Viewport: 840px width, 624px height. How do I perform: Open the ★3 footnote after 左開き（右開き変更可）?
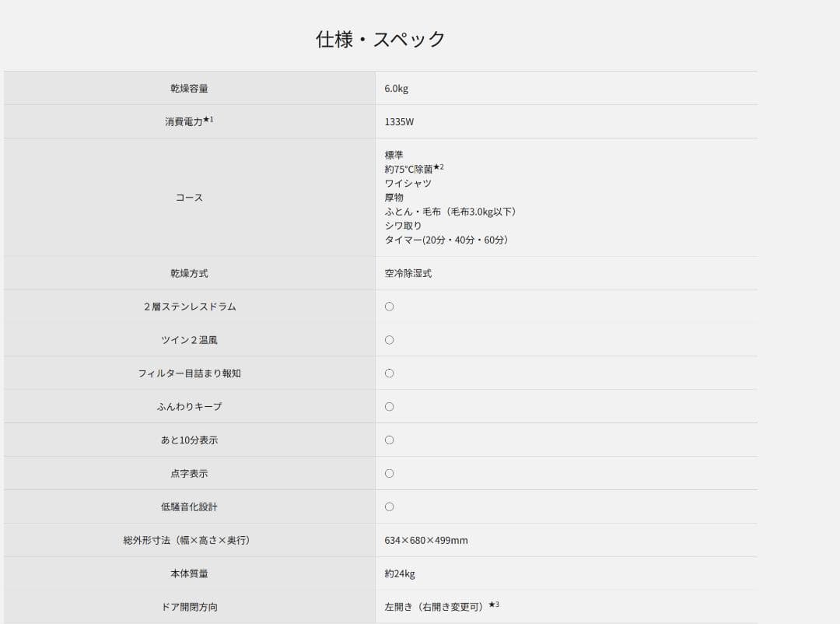pos(494,605)
